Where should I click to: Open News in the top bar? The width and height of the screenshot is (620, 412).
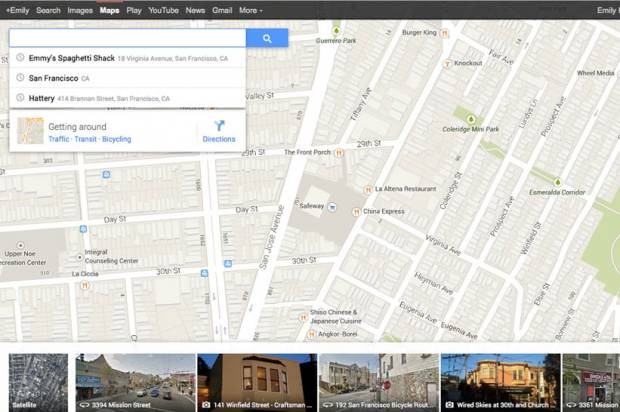(x=195, y=11)
